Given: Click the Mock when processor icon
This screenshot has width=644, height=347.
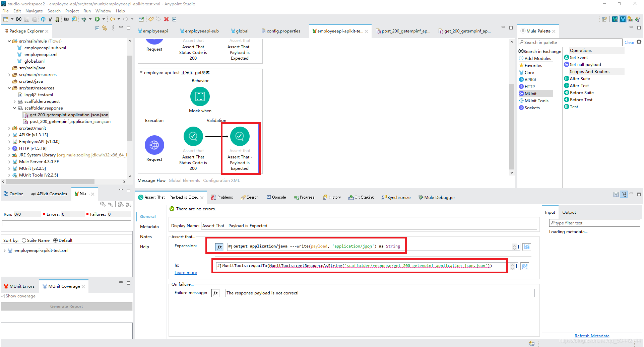Looking at the screenshot, I should pos(200,96).
